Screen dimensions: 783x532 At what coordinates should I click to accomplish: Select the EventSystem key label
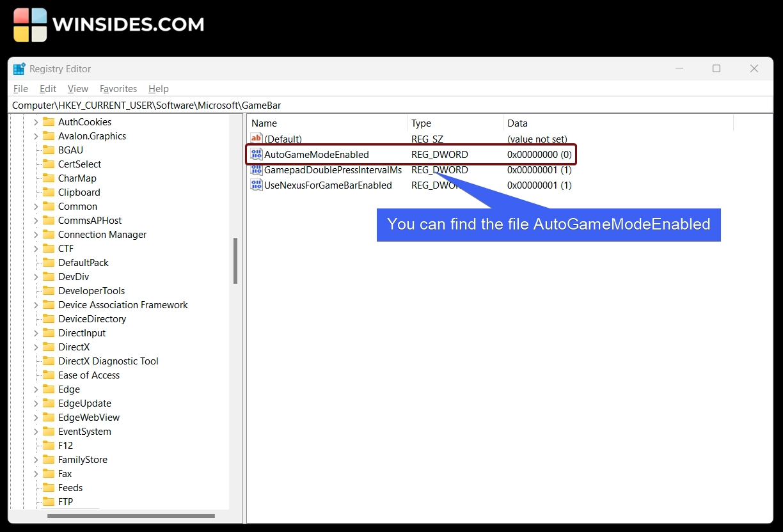(x=84, y=432)
